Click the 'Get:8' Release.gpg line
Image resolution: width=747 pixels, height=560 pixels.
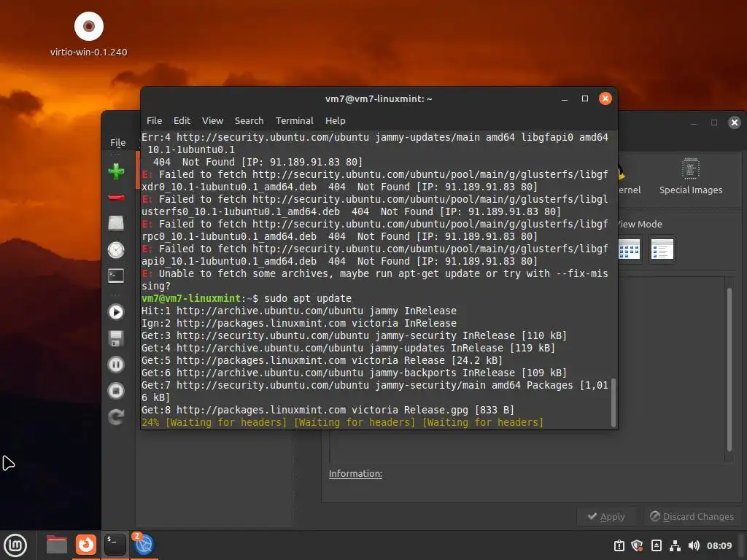coord(328,410)
